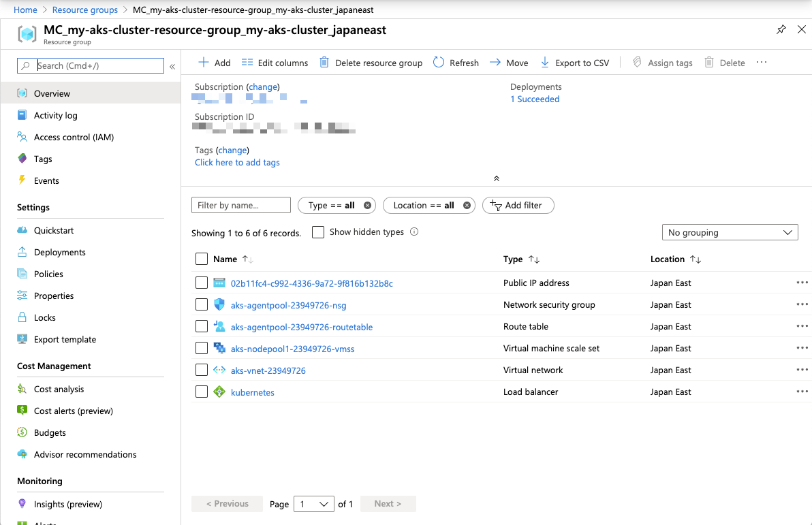Collapse the essentials section with double chevron

(496, 178)
